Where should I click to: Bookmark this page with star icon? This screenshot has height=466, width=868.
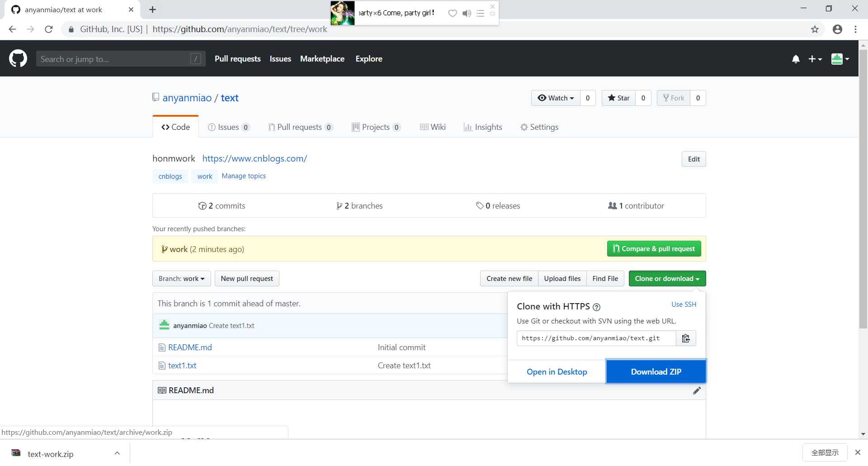coord(815,29)
